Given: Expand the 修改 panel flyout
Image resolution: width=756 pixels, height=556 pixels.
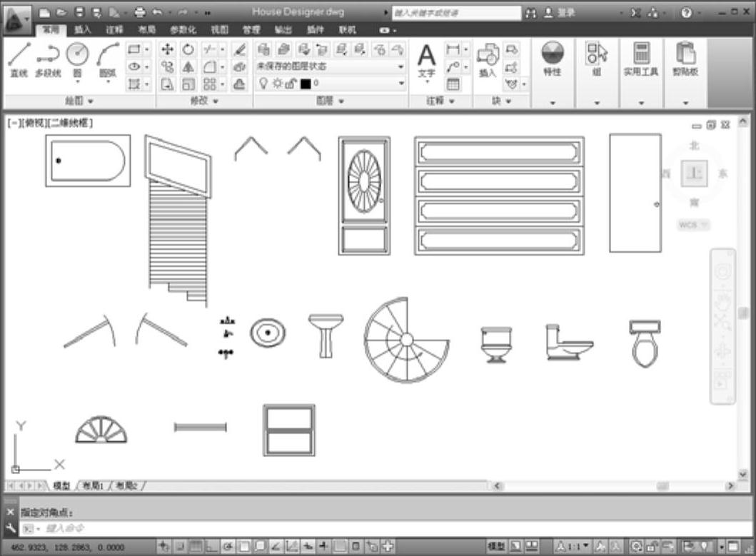Looking at the screenshot, I should tap(204, 101).
